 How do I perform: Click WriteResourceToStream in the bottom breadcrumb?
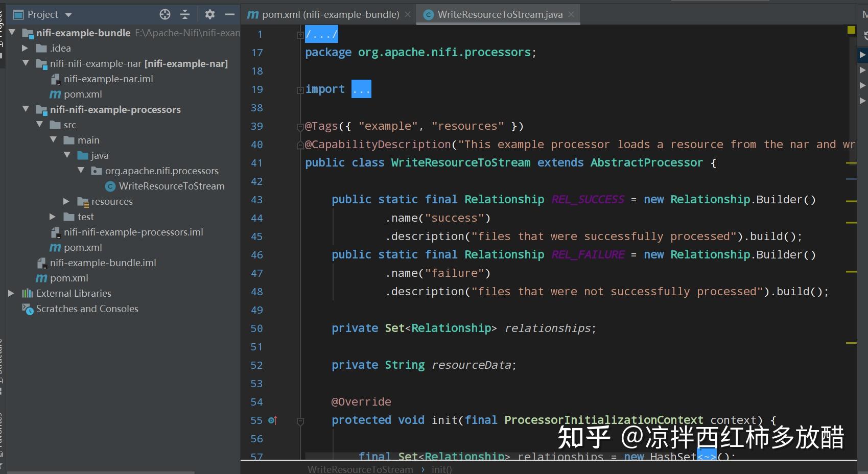pyautogui.click(x=360, y=468)
